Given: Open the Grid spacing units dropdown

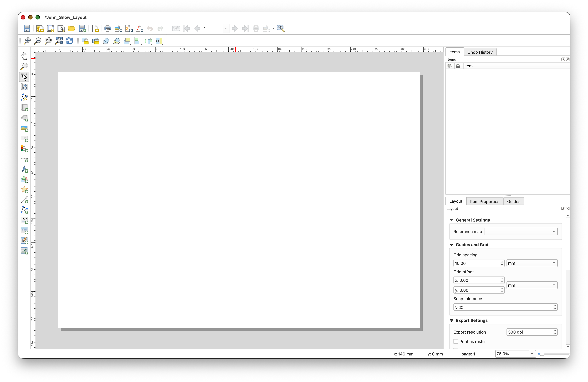Looking at the screenshot, I should 532,263.
